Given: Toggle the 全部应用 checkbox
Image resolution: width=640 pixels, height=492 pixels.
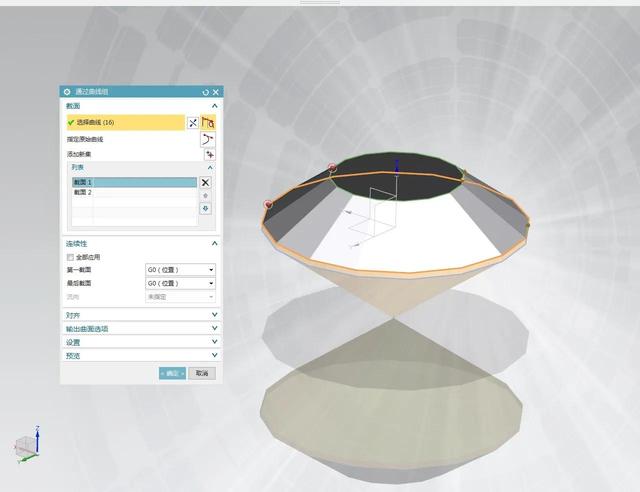Looking at the screenshot, I should click(x=70, y=257).
